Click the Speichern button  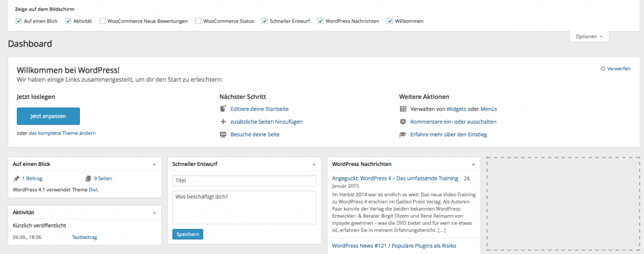187,235
